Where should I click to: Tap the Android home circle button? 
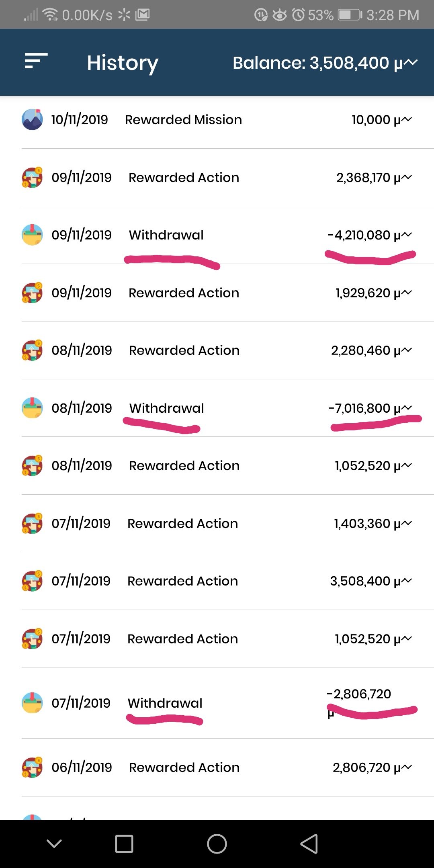click(217, 843)
